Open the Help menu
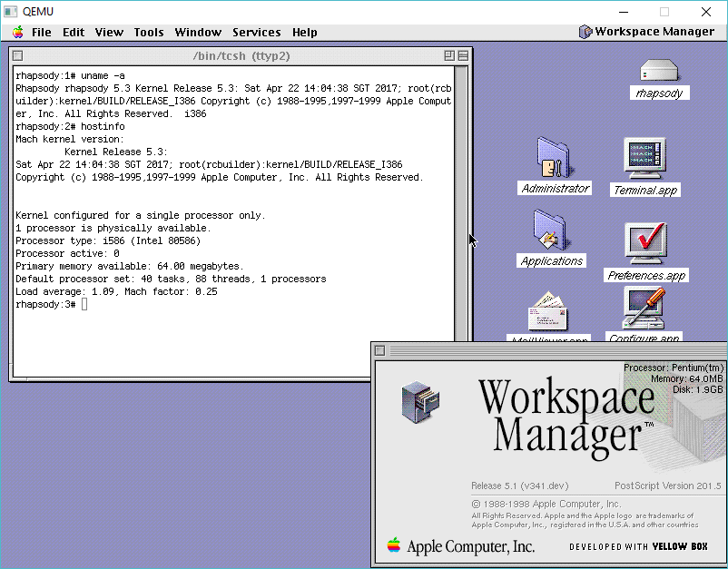 (305, 32)
